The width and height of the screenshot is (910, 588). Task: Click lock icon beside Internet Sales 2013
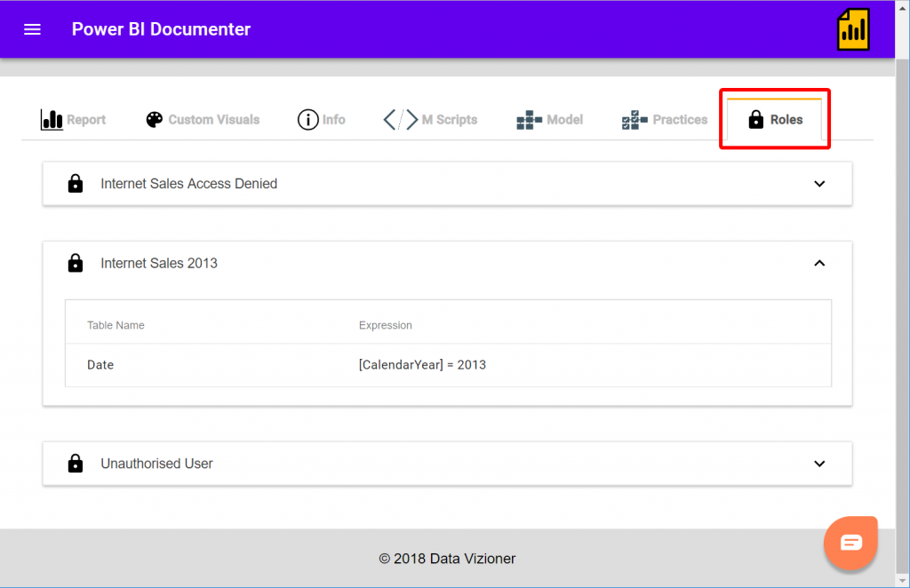(x=76, y=263)
